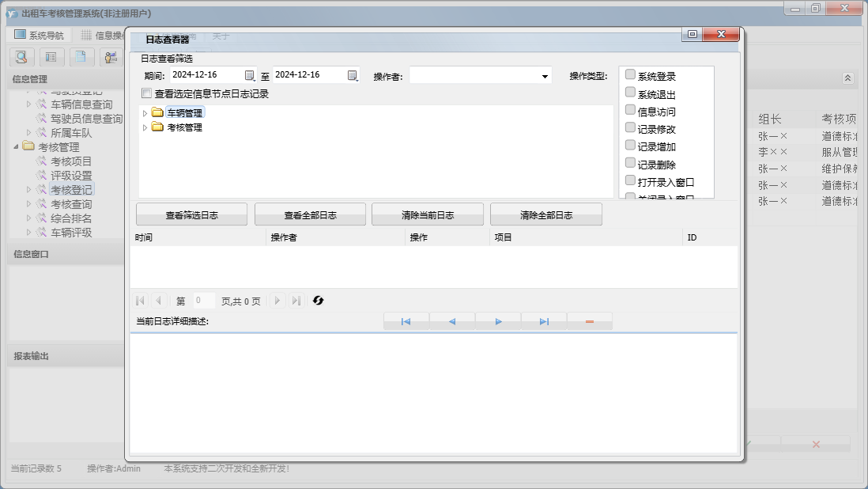Open the end date calendar picker icon

353,75
